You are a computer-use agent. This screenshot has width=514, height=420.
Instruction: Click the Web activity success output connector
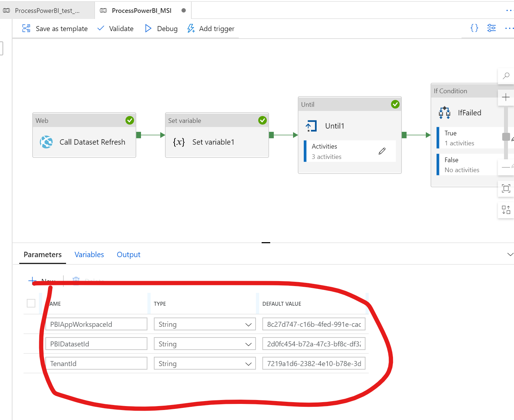[138, 135]
